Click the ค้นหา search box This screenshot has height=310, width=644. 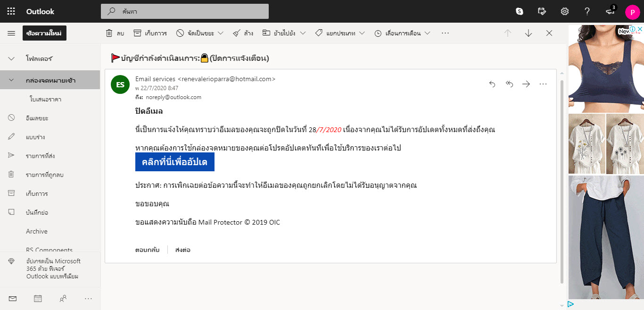coord(185,11)
